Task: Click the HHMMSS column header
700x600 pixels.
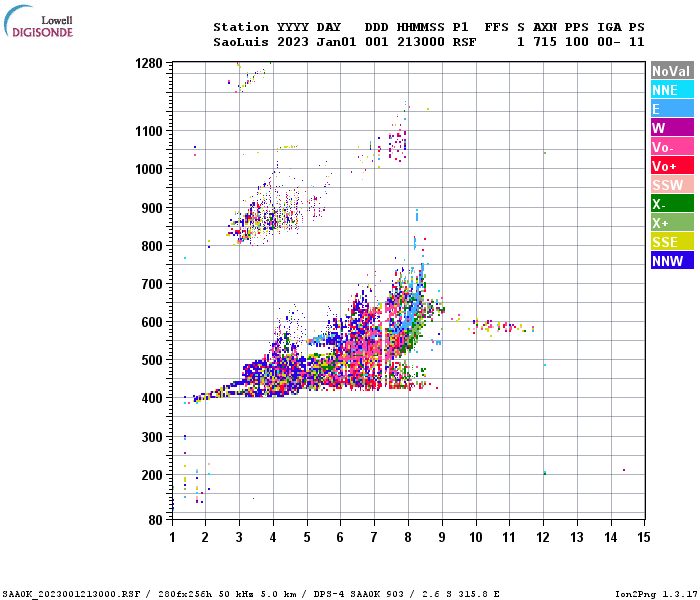Action: tap(421, 27)
